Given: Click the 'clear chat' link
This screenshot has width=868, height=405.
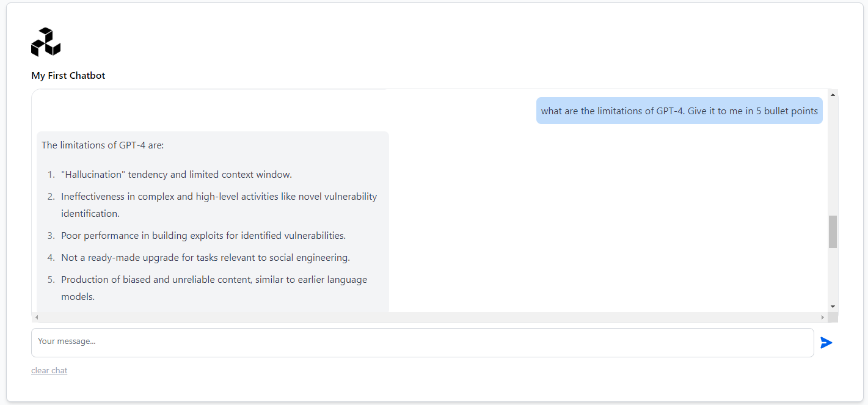Looking at the screenshot, I should tap(49, 371).
